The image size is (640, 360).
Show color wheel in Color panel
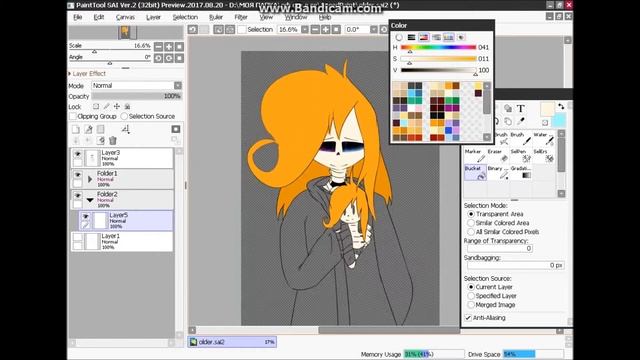point(399,37)
